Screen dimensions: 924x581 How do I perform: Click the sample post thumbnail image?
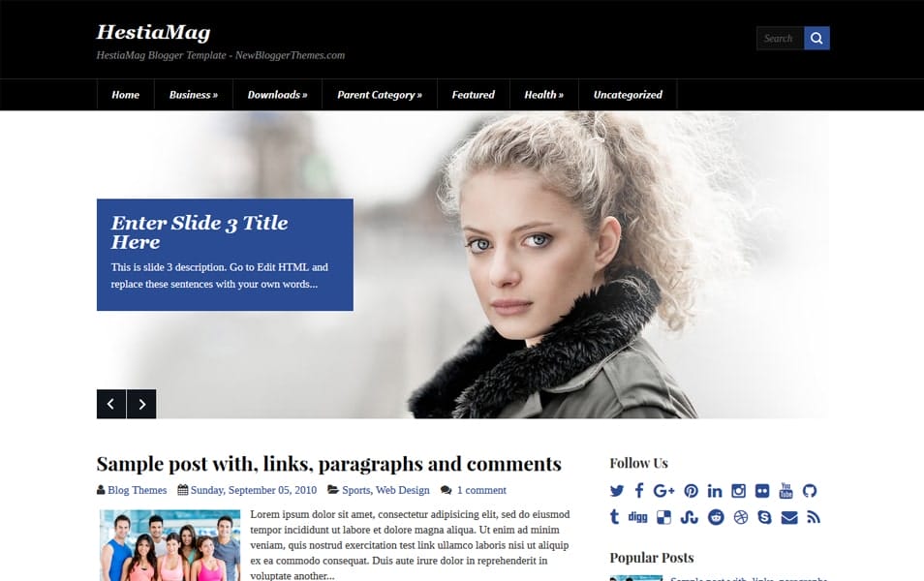coord(169,544)
